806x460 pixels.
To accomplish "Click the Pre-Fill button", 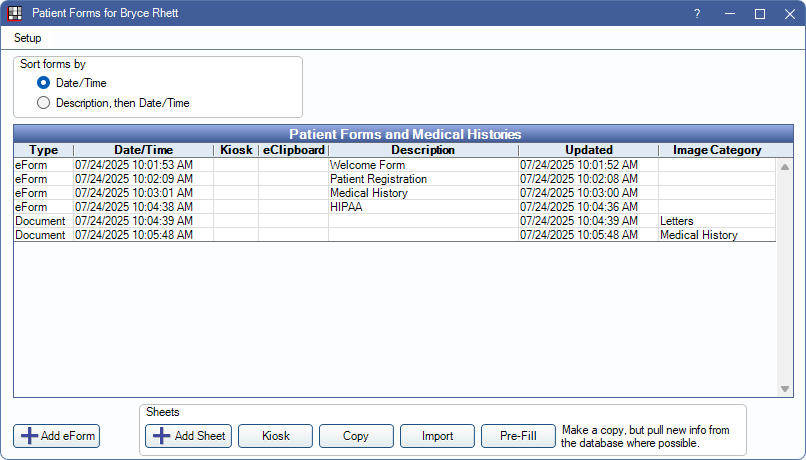I will pos(517,436).
